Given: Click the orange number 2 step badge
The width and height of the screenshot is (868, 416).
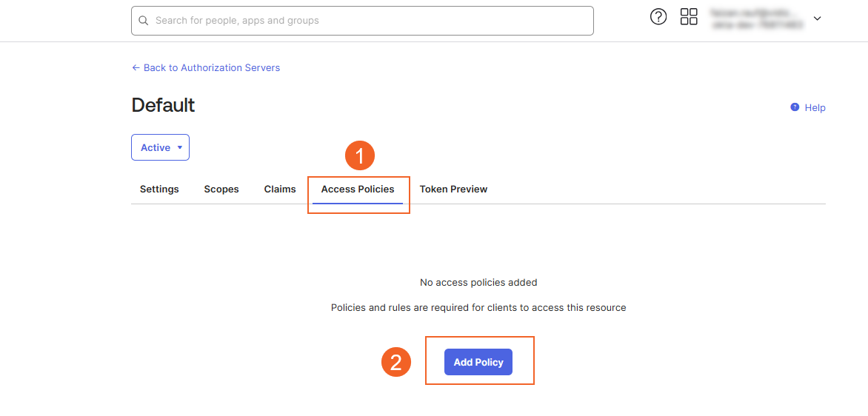Looking at the screenshot, I should [x=396, y=362].
